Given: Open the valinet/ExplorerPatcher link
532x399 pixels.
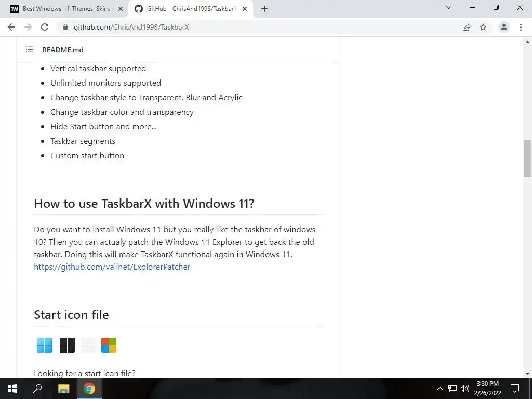Looking at the screenshot, I should click(x=112, y=267).
